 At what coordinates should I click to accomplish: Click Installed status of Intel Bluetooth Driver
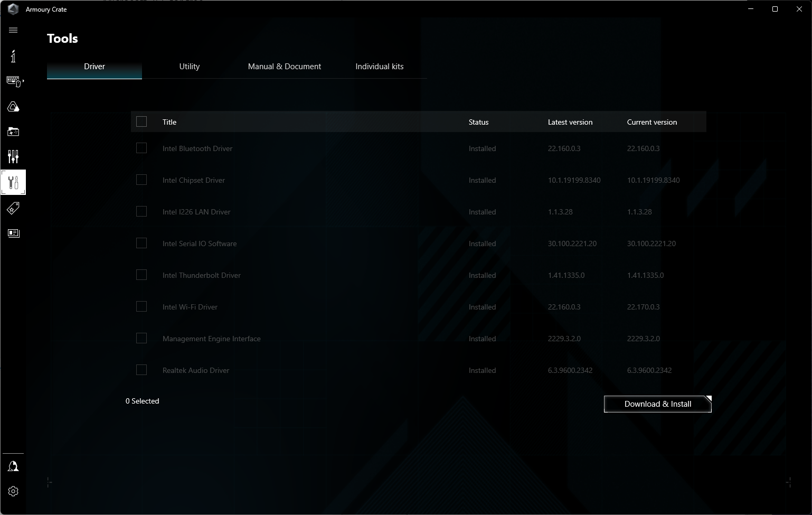(x=483, y=148)
